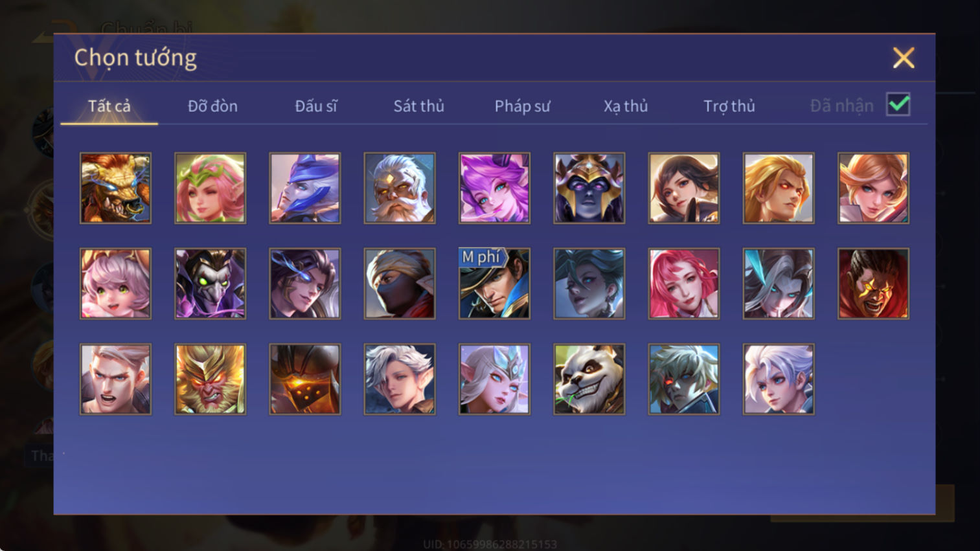980x551 pixels.
Task: Pick the green-eyed plague mask hero
Action: pyautogui.click(x=210, y=284)
